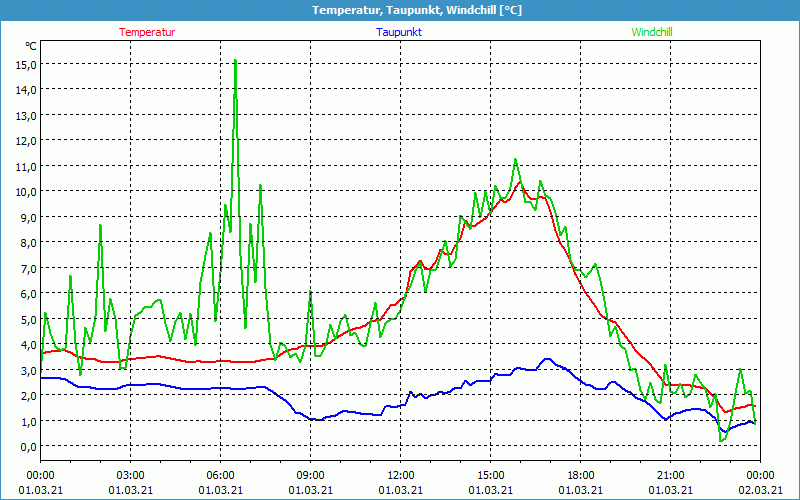Screen dimensions: 800x500
Task: Click the Windchill peak above 15 °C
Action: 235,61
